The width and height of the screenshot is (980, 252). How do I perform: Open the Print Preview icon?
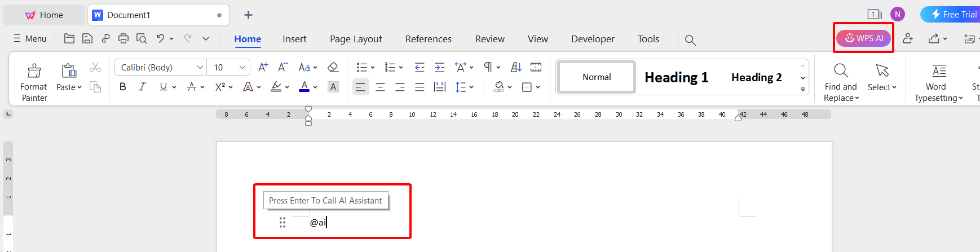click(142, 38)
